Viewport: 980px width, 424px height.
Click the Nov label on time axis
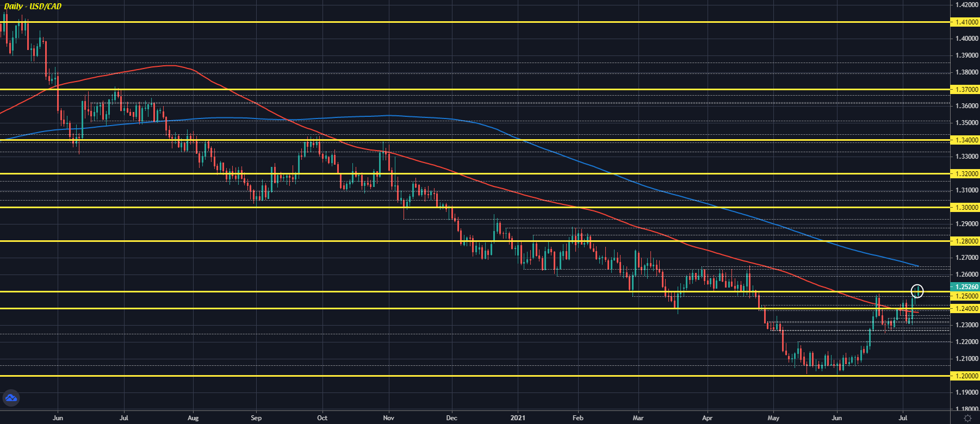[388, 418]
